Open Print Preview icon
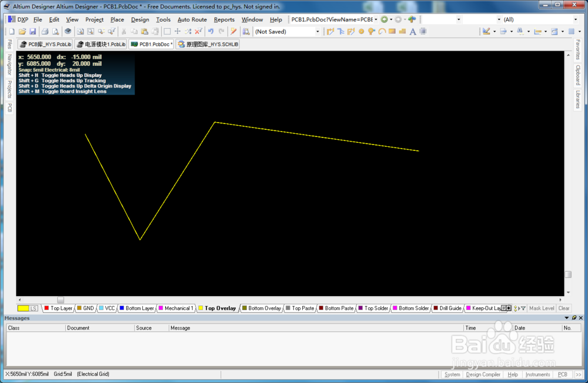The image size is (588, 383). point(55,32)
